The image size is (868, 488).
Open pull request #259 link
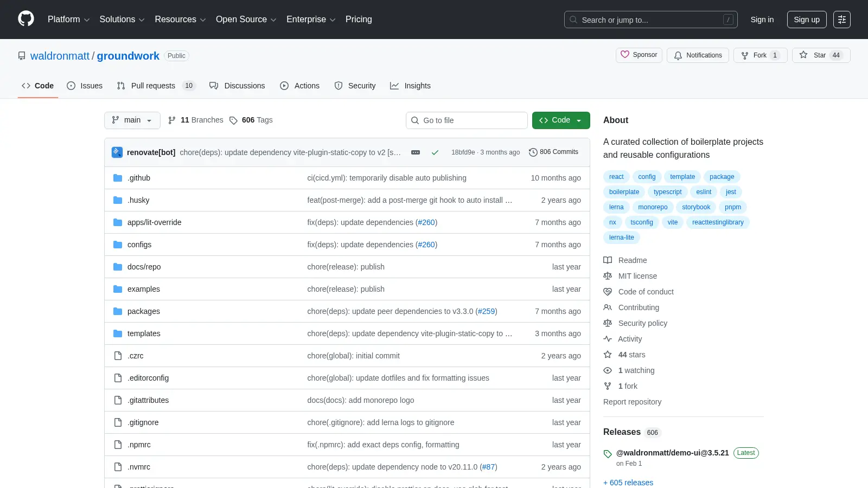pos(487,311)
